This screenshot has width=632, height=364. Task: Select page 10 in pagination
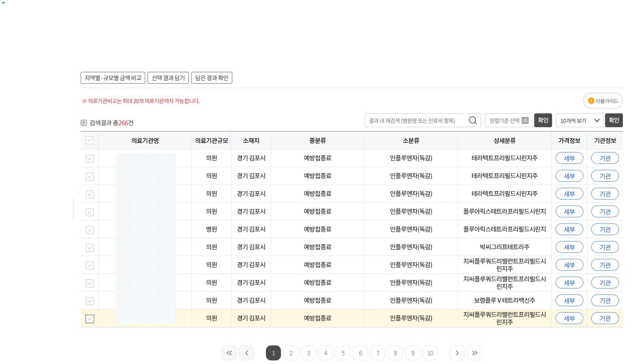[x=430, y=353]
